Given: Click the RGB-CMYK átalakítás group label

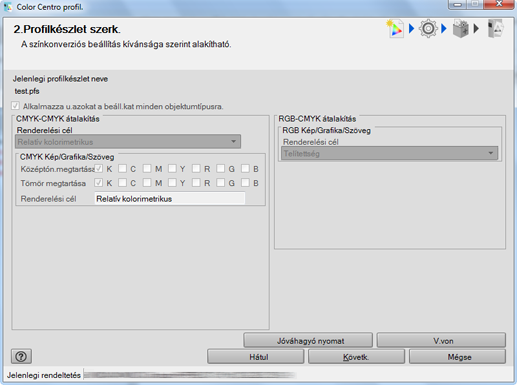Looking at the screenshot, I should (x=317, y=119).
